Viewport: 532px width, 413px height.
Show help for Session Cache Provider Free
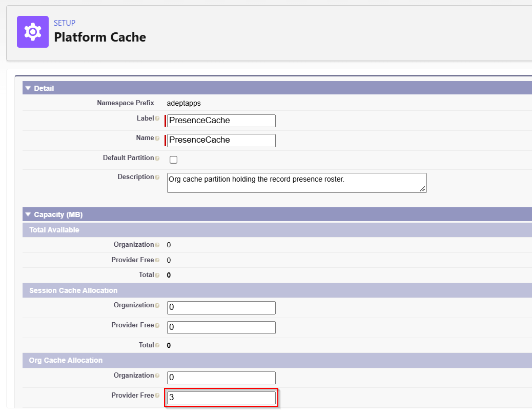(x=157, y=326)
